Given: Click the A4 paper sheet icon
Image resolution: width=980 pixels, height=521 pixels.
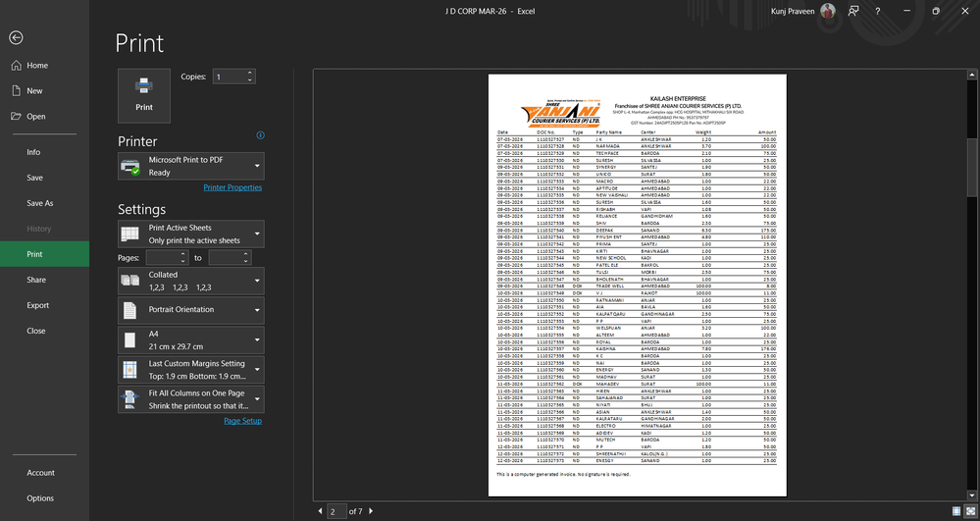Looking at the screenshot, I should coord(130,340).
